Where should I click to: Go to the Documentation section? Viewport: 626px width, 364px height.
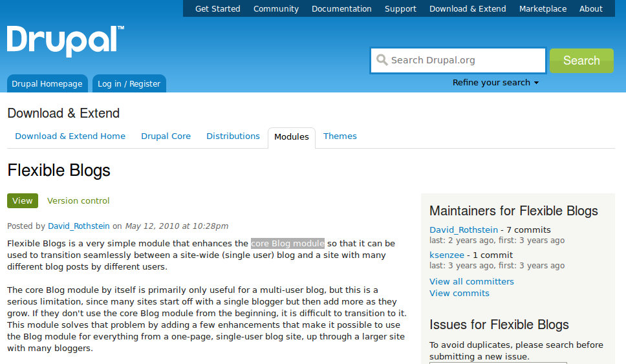tap(341, 9)
